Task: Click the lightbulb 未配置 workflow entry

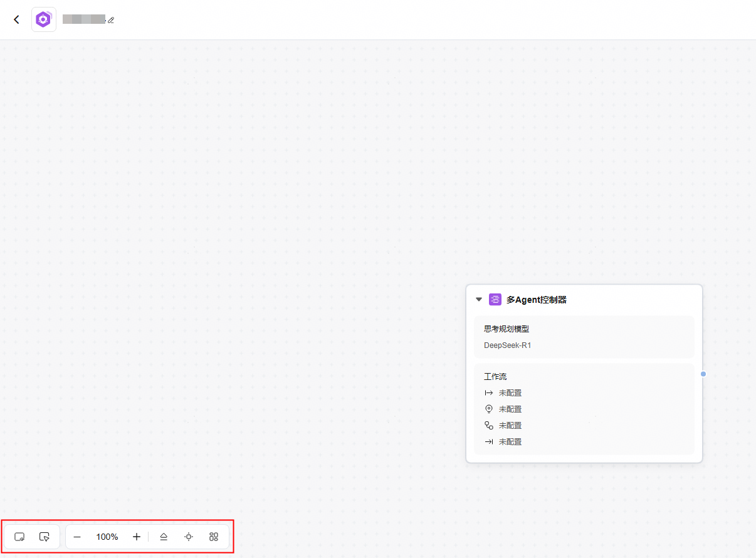Action: (x=510, y=409)
